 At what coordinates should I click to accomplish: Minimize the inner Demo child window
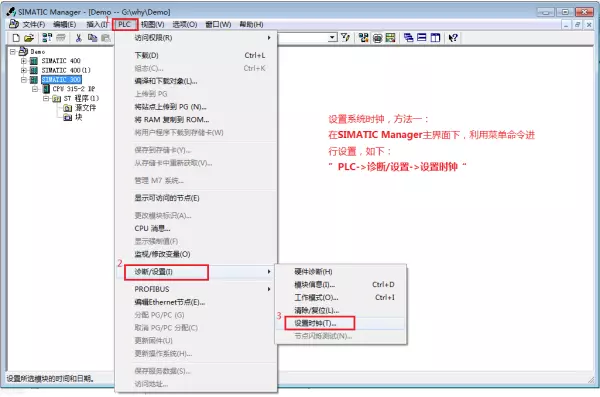coord(566,25)
